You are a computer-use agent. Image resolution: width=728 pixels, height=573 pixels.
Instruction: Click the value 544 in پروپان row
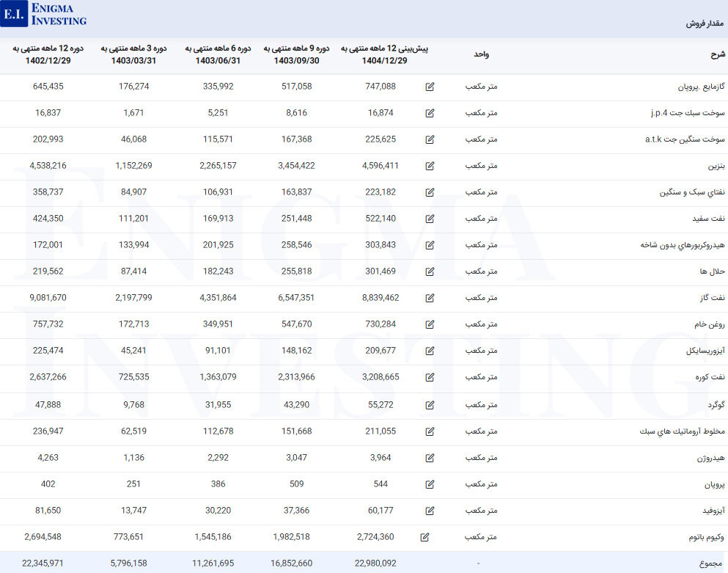click(x=380, y=483)
